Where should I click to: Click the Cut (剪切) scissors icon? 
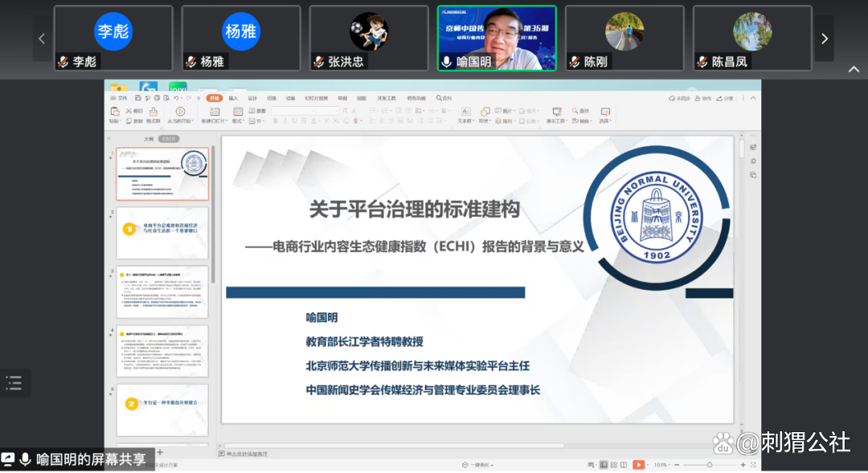(x=129, y=111)
